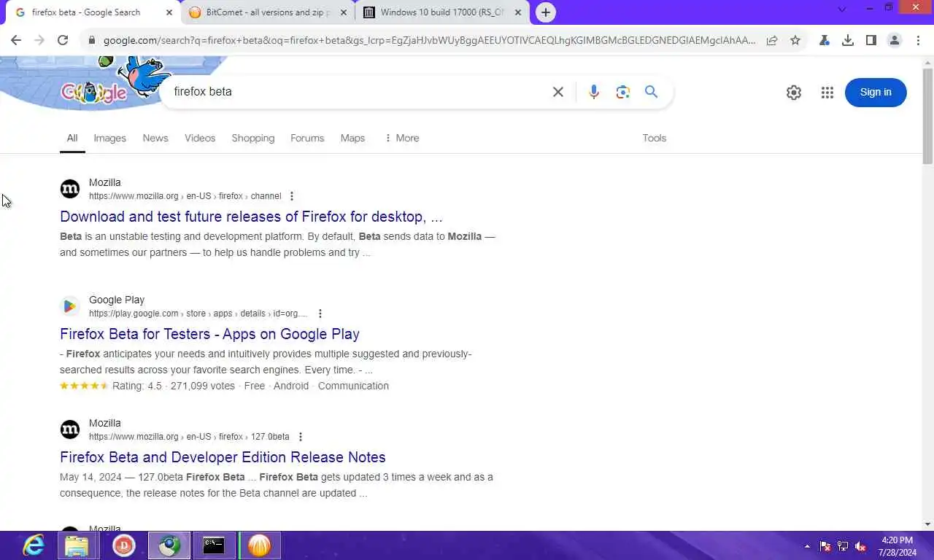The width and height of the screenshot is (934, 560).
Task: Open options for Mozilla channel result
Action: 292,196
